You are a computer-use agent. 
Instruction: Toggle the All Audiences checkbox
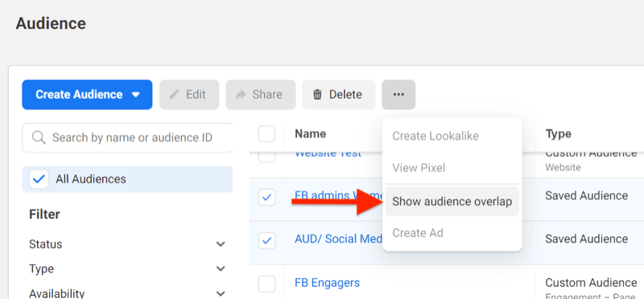point(39,179)
